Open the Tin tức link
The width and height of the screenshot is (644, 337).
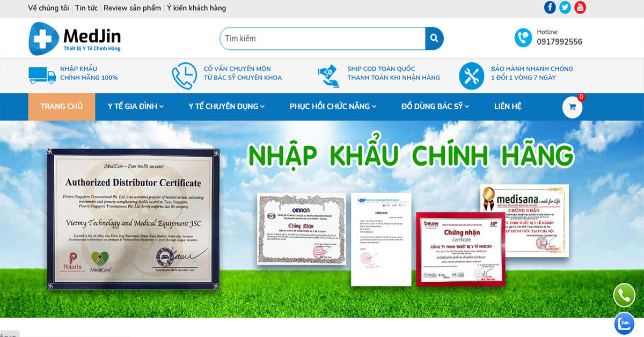pos(86,8)
